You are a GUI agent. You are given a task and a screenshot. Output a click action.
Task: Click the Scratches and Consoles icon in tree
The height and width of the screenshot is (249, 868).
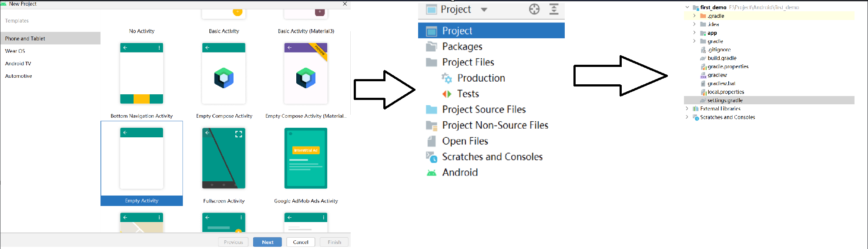(696, 117)
